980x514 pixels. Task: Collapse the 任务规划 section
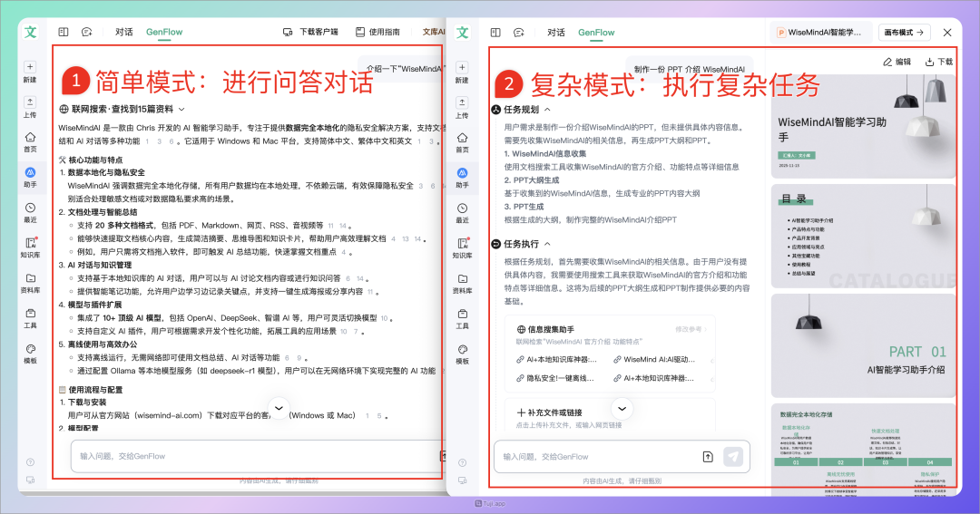pos(547,110)
